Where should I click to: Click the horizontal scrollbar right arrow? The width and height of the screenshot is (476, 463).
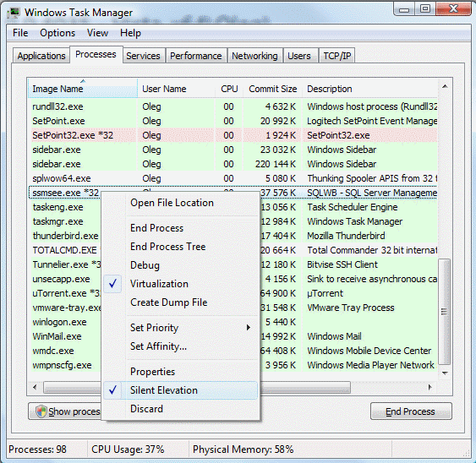pos(429,387)
